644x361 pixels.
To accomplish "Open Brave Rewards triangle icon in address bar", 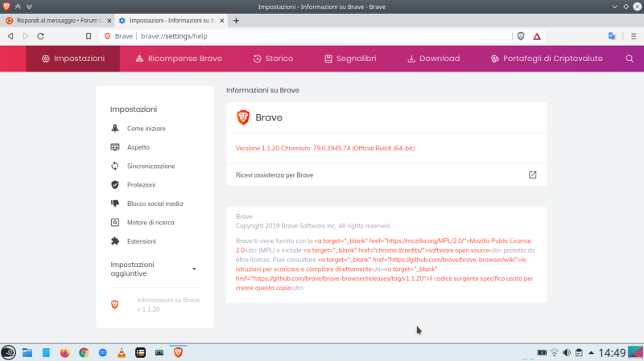I will [x=537, y=36].
